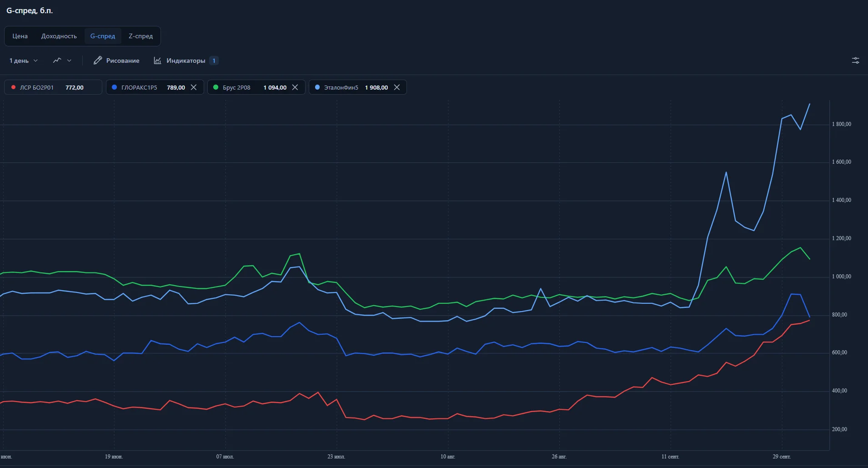This screenshot has height=468, width=868.
Task: Click the 789,00 value in legend
Action: [x=176, y=87]
